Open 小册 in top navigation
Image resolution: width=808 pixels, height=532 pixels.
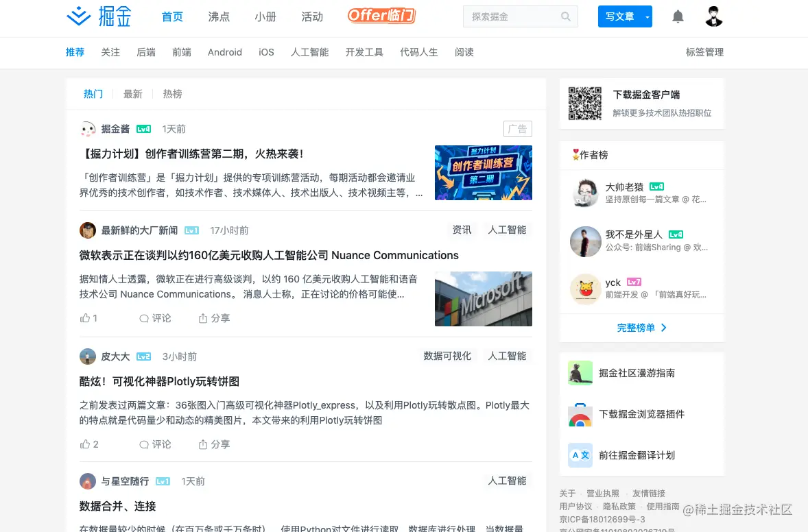tap(265, 16)
